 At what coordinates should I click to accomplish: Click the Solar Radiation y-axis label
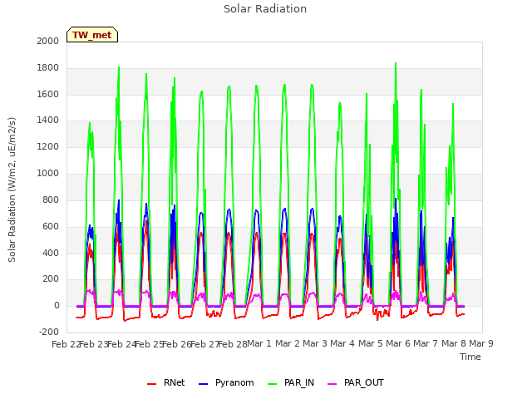12,190
